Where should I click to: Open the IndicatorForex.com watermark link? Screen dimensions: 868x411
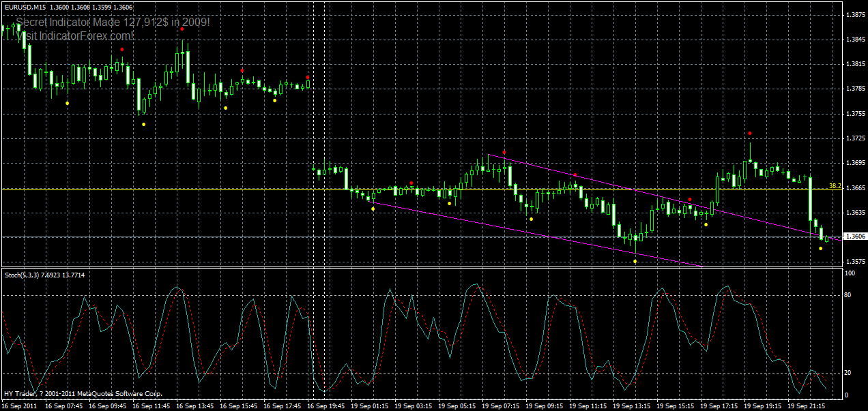82,34
